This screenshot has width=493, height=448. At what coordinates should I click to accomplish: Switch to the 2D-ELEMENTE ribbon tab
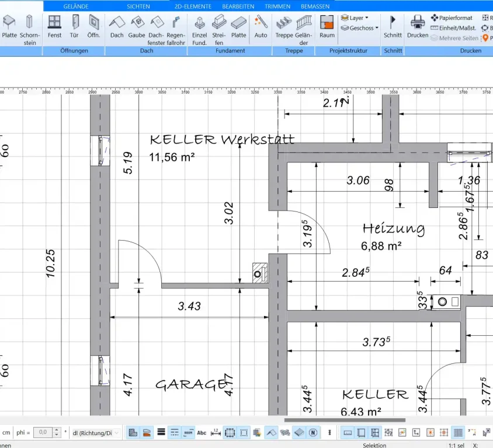tap(193, 6)
